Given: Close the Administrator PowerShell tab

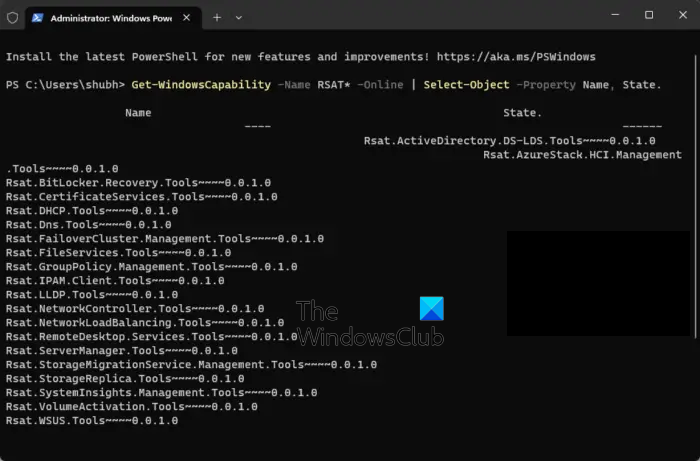Looking at the screenshot, I should coord(187,17).
